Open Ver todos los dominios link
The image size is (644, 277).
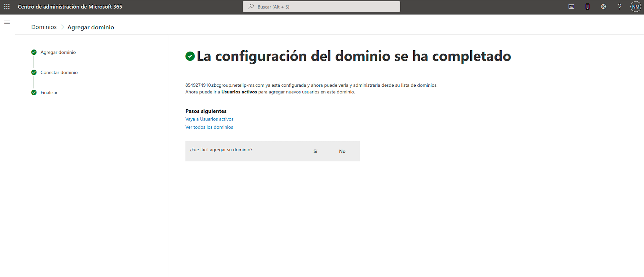coord(209,127)
